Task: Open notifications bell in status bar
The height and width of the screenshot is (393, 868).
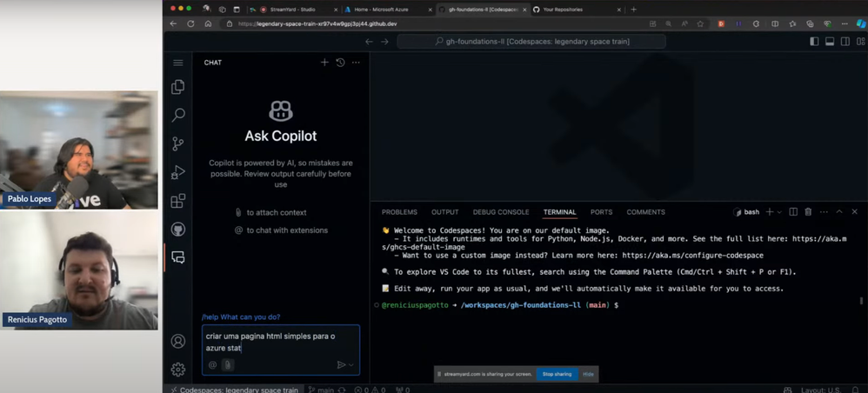Action: tap(855, 390)
